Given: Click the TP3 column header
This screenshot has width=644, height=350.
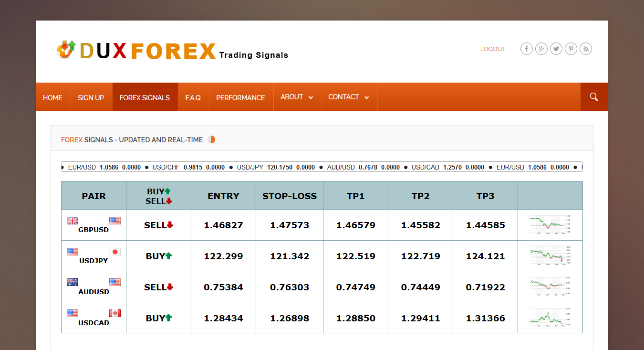Looking at the screenshot, I should 486,196.
